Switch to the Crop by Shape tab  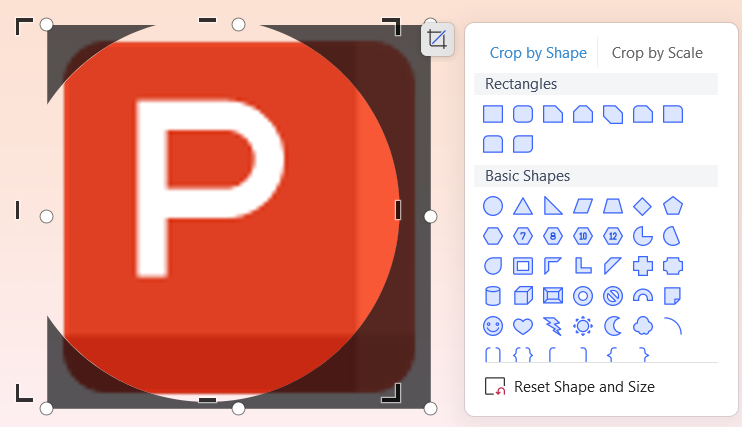538,53
